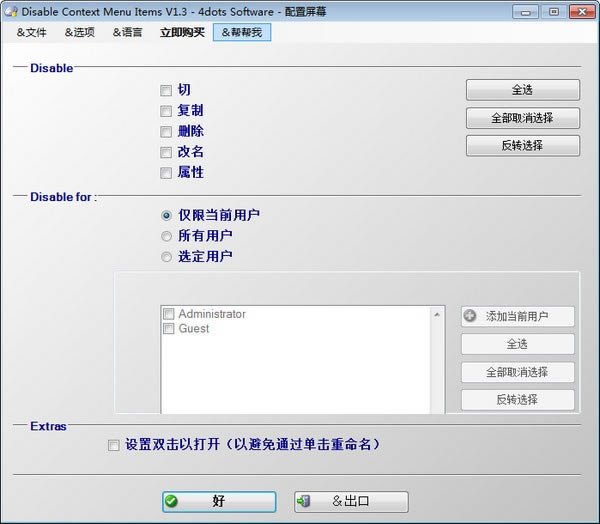Pick the 选定用户 radio button
Screen dimensions: 600x524
click(x=166, y=257)
